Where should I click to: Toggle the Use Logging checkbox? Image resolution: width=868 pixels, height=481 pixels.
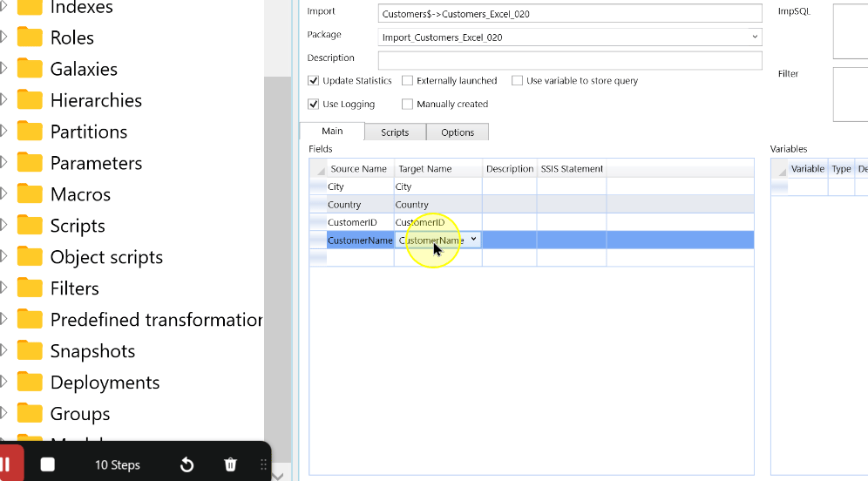click(x=314, y=104)
